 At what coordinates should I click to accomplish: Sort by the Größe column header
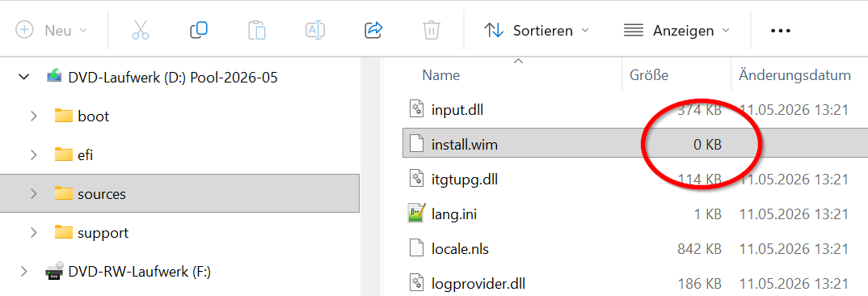click(649, 75)
